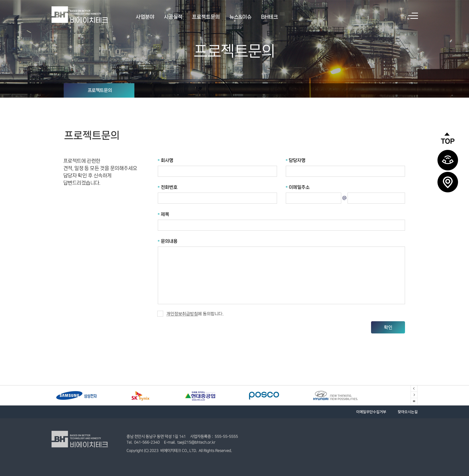Click the POSCO partner logo
Viewport: 469px width, 476px height.
pos(264,395)
